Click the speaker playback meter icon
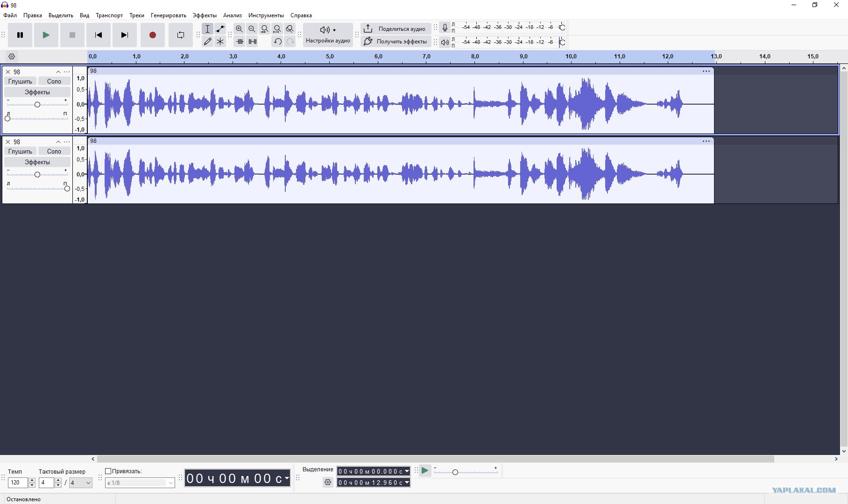This screenshot has width=848, height=504. (445, 42)
